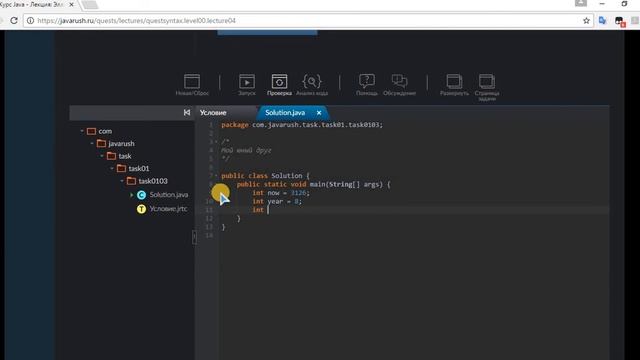Click the yellow T icon beside Условие.jrtc
640x360 pixels.
click(x=141, y=209)
